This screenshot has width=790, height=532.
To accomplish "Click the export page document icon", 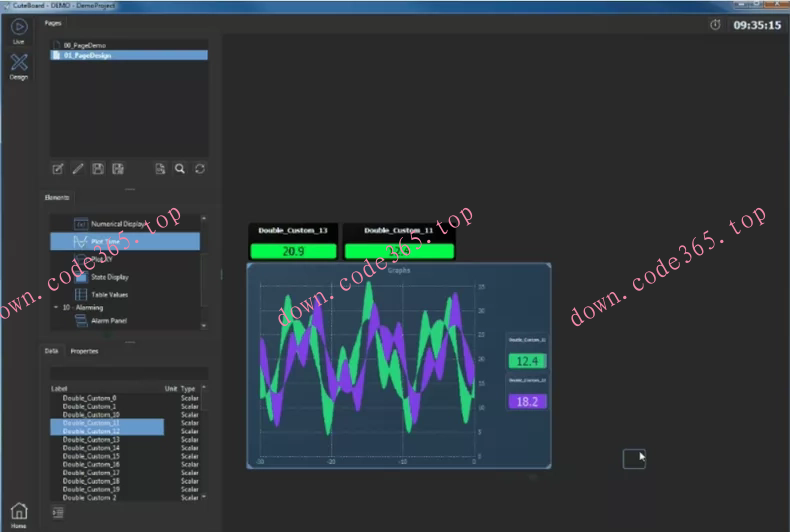I will pyautogui.click(x=160, y=169).
